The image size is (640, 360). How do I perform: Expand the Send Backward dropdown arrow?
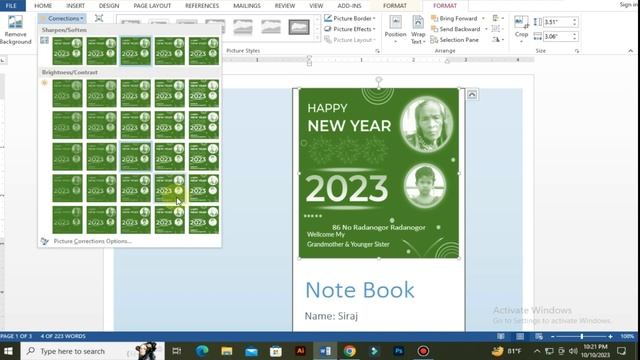pos(486,29)
